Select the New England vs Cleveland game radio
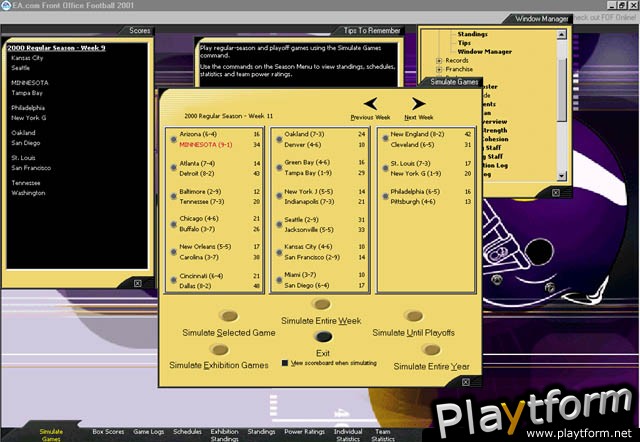 (385, 139)
